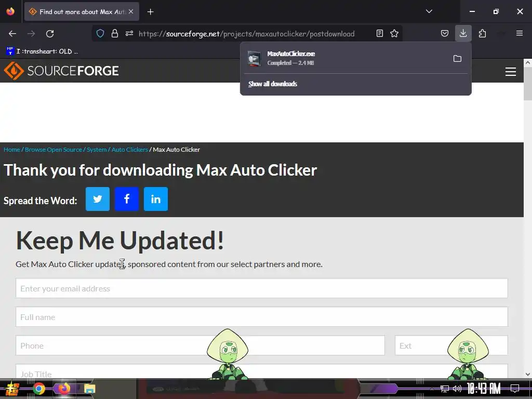Bookmark this page with the star
The image size is (532, 399).
(394, 33)
